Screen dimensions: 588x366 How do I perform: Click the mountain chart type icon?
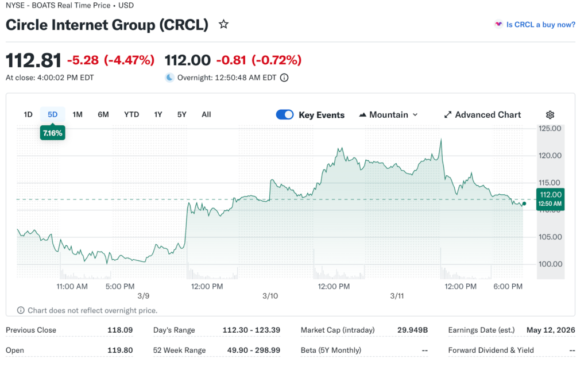[362, 115]
